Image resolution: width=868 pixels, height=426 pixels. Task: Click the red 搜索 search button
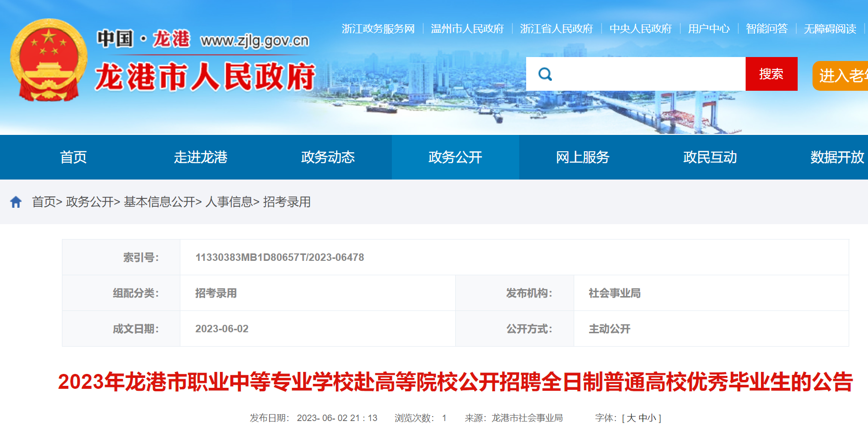pos(771,74)
